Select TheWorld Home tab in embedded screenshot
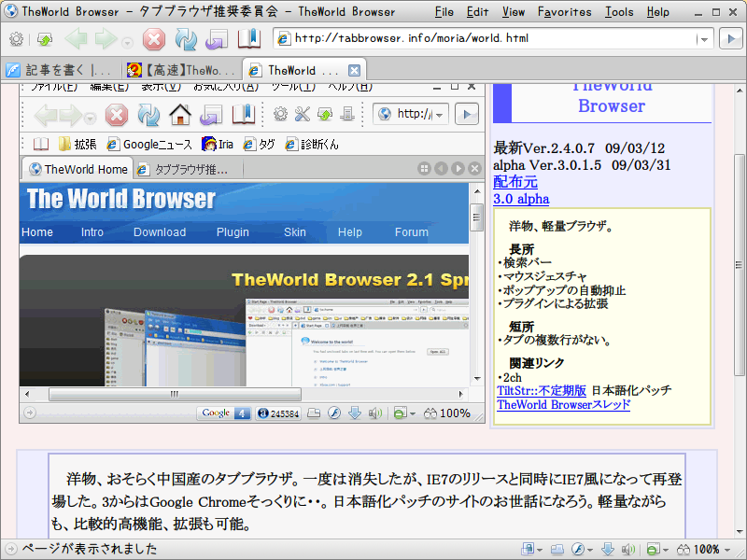The width and height of the screenshot is (747, 560). (x=78, y=169)
